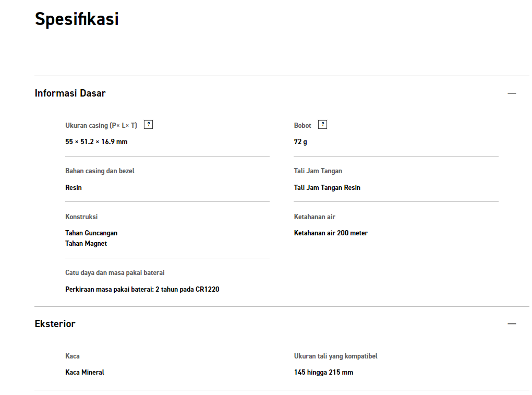Screen dimensions: 532x395
Task: Click the Kaca Mineral value
Action: [84, 373]
